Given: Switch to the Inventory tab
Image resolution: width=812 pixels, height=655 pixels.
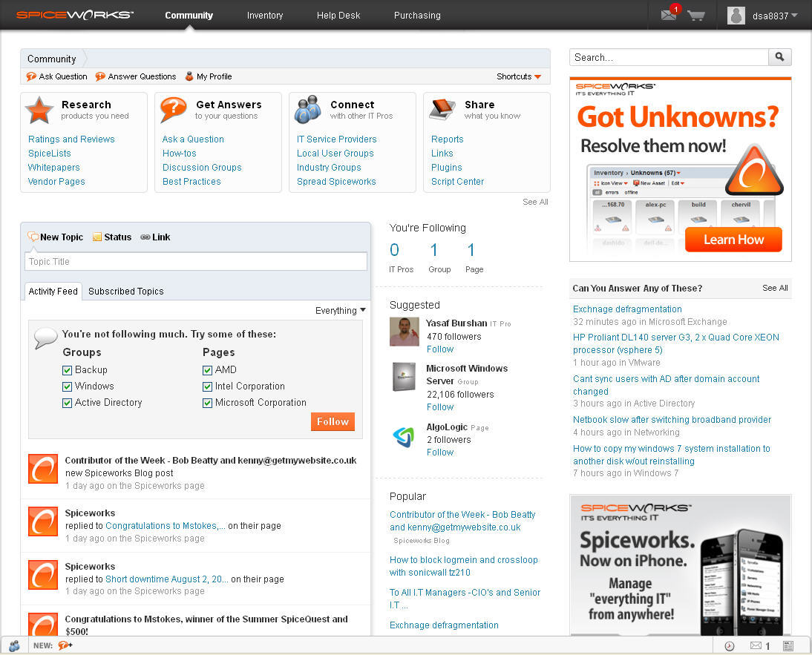Looking at the screenshot, I should (265, 15).
